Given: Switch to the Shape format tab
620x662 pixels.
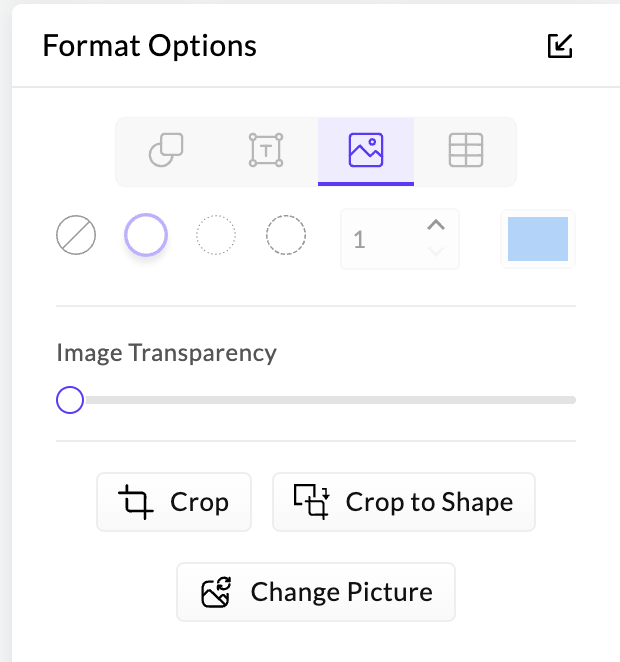Looking at the screenshot, I should pos(166,151).
